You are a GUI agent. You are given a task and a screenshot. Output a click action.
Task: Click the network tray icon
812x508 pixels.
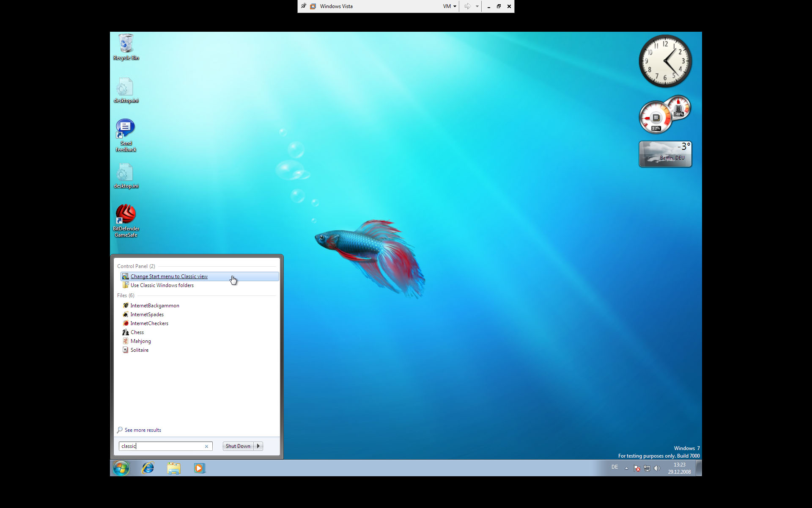point(647,468)
